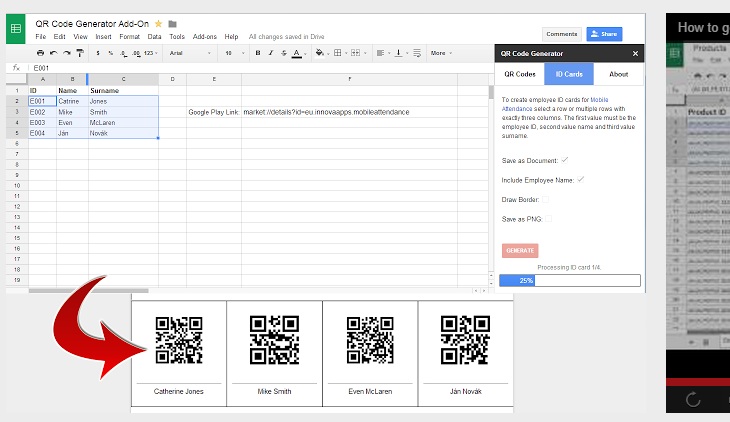Open the Arial font family dropdown
Image resolution: width=730 pixels, height=422 pixels.
point(190,53)
